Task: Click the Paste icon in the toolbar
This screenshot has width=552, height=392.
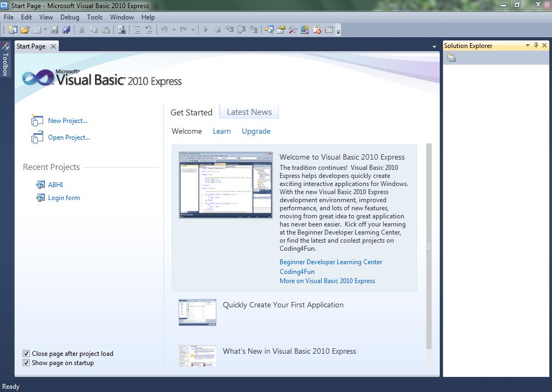Action: tap(106, 30)
